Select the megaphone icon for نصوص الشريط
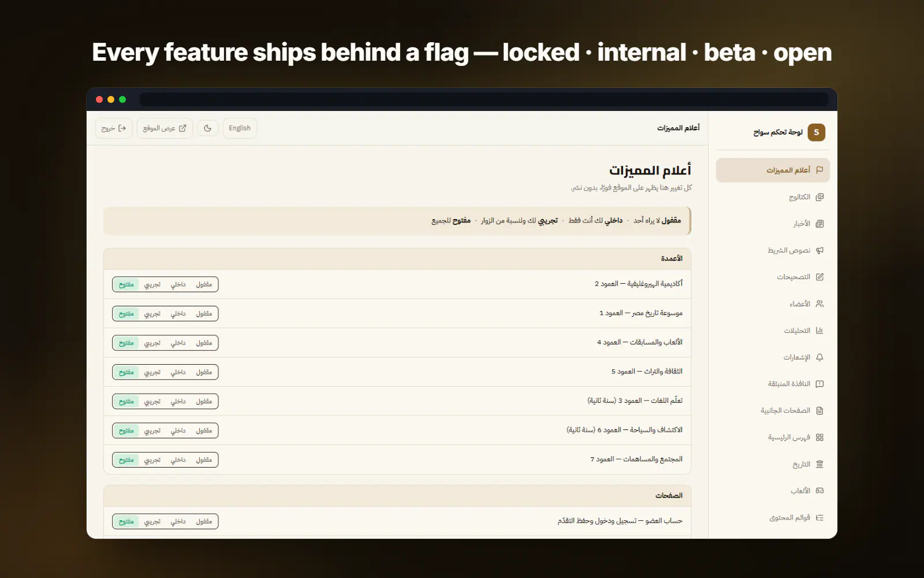 pos(819,250)
